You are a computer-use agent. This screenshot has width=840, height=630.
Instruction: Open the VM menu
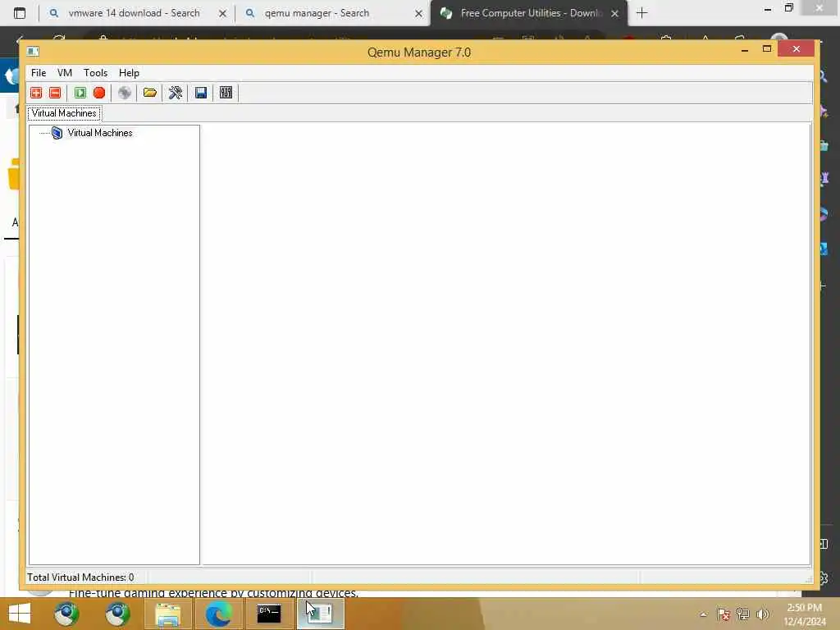[65, 73]
